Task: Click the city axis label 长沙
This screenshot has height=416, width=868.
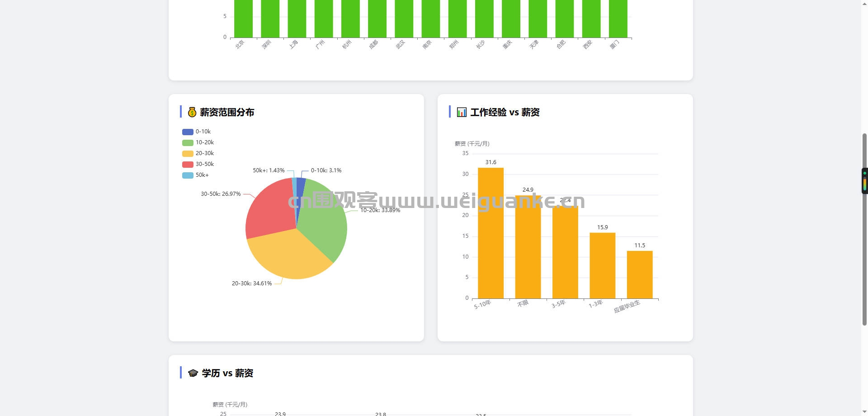Action: point(480,44)
